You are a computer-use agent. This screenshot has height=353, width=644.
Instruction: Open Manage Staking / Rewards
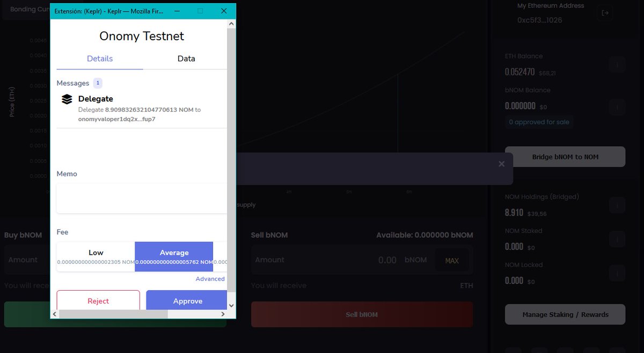point(565,314)
